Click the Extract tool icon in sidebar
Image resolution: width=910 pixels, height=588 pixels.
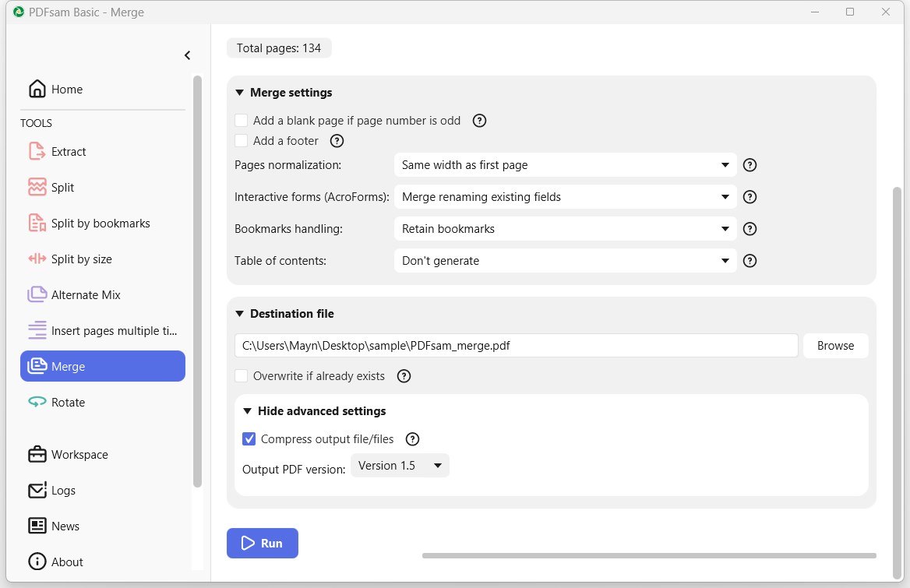click(x=37, y=152)
